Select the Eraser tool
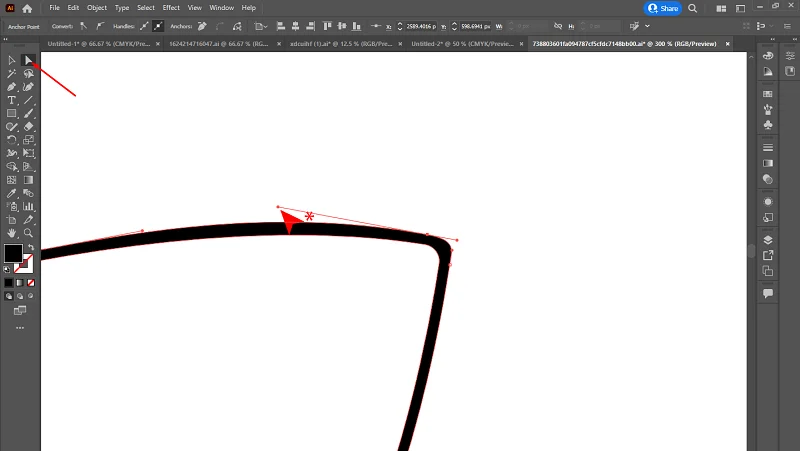 pos(29,127)
